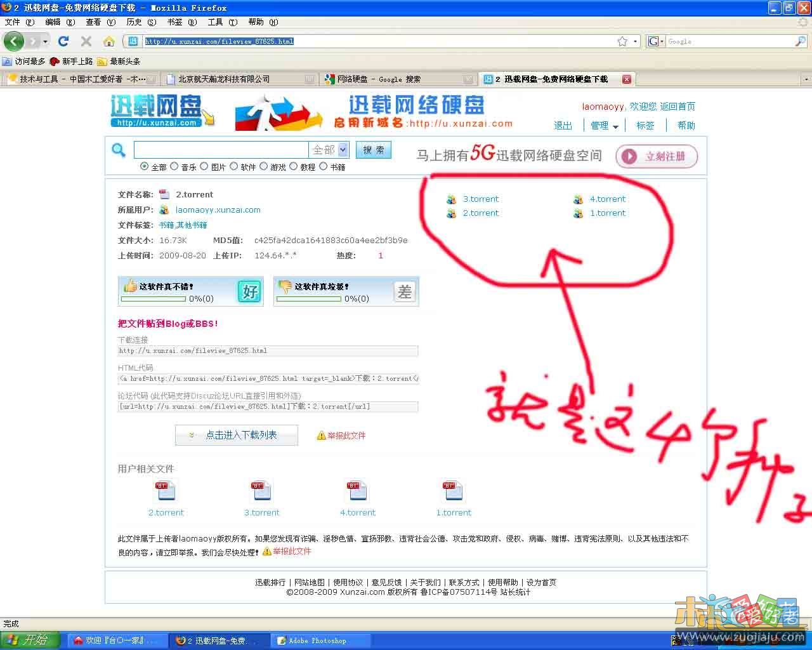Click the thumbs-down 这软件真垃圾 icon

285,286
